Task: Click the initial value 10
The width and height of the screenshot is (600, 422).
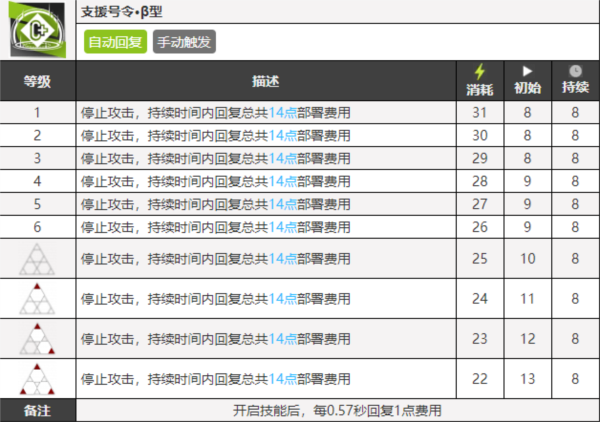Action: point(528,259)
